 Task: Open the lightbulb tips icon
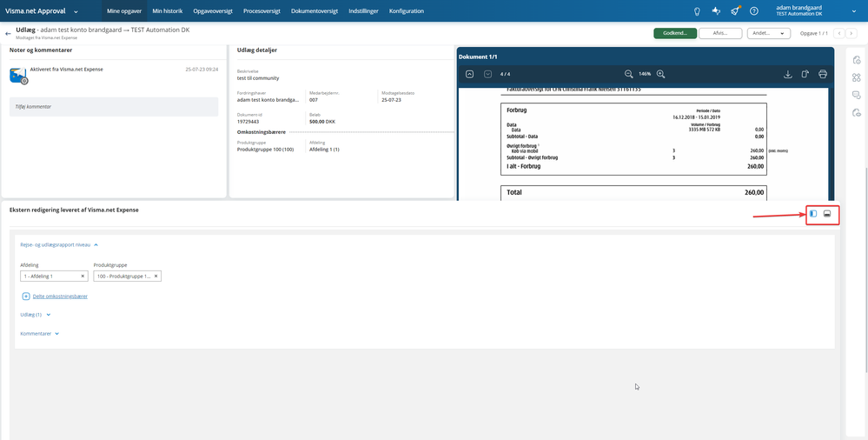coord(698,11)
